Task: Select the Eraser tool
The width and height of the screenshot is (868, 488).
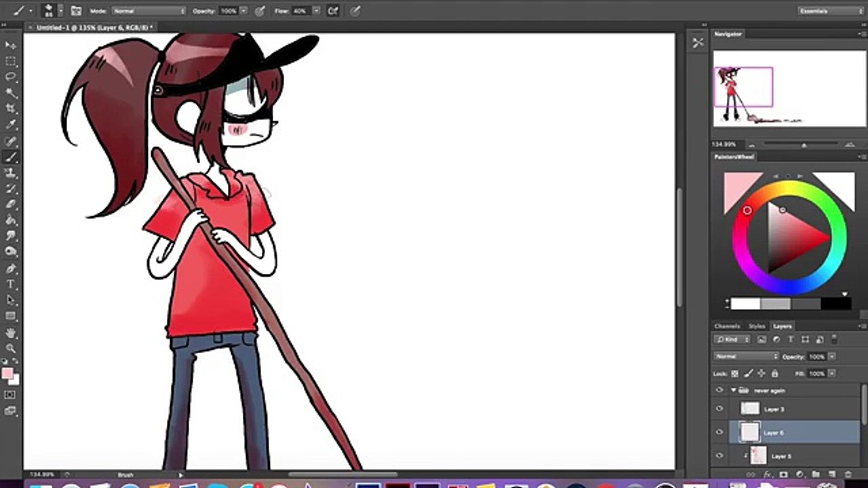Action: point(11,204)
